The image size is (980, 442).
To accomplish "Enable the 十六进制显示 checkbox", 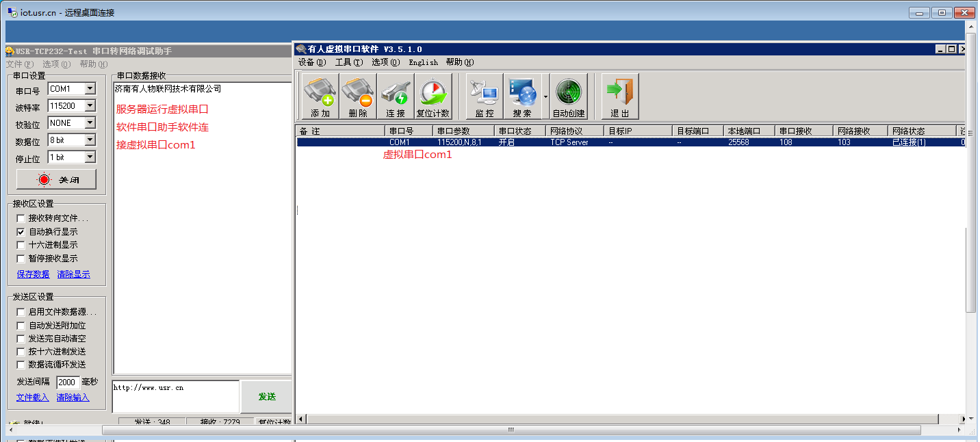I will click(x=21, y=245).
